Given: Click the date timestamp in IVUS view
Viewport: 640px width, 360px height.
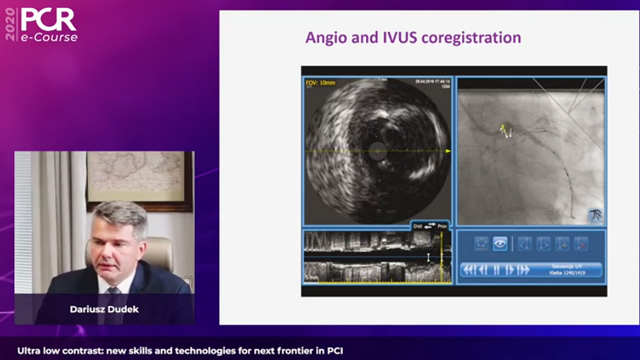Looking at the screenshot, I should pyautogui.click(x=432, y=82).
